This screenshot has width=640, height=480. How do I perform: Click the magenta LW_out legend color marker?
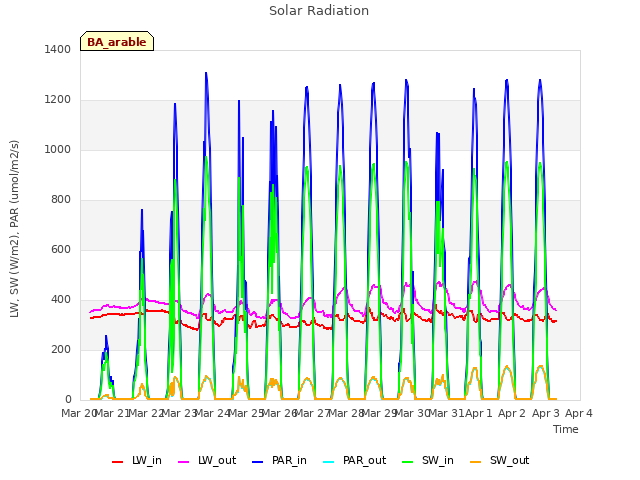(x=184, y=462)
